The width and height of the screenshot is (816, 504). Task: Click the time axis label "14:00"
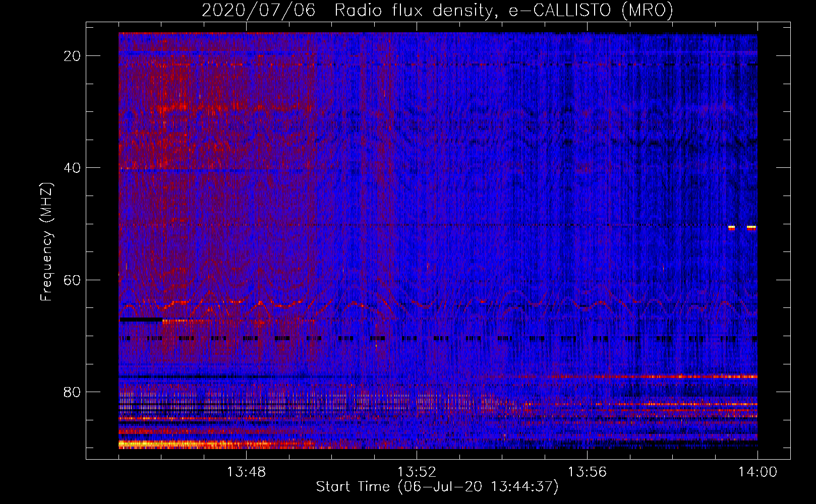757,472
